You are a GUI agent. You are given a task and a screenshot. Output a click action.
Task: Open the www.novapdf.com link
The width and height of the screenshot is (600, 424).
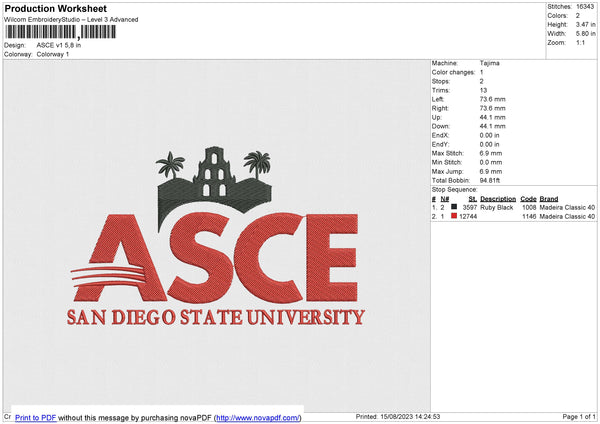257,417
